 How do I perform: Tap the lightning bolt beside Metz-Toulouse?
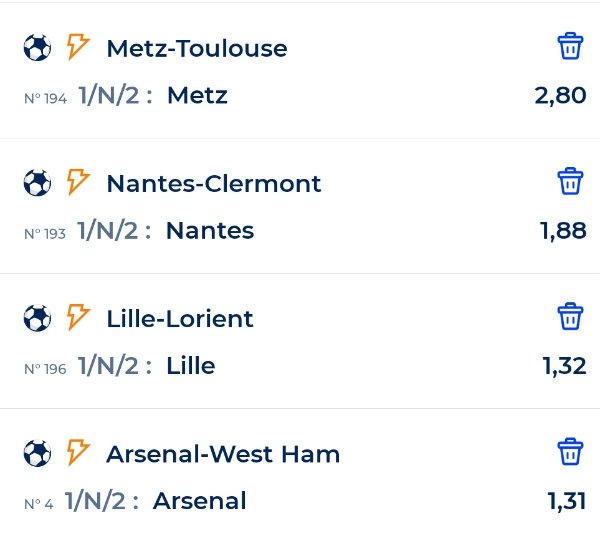click(x=78, y=47)
